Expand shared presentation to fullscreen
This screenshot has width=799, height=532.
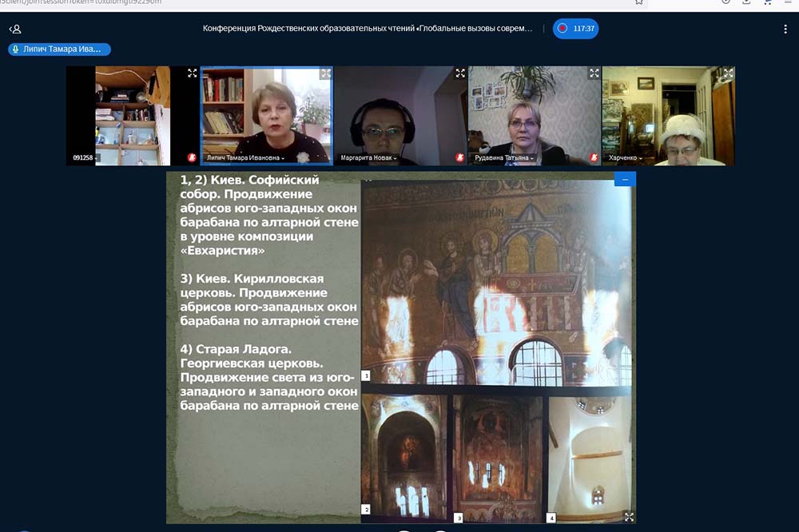click(x=629, y=517)
